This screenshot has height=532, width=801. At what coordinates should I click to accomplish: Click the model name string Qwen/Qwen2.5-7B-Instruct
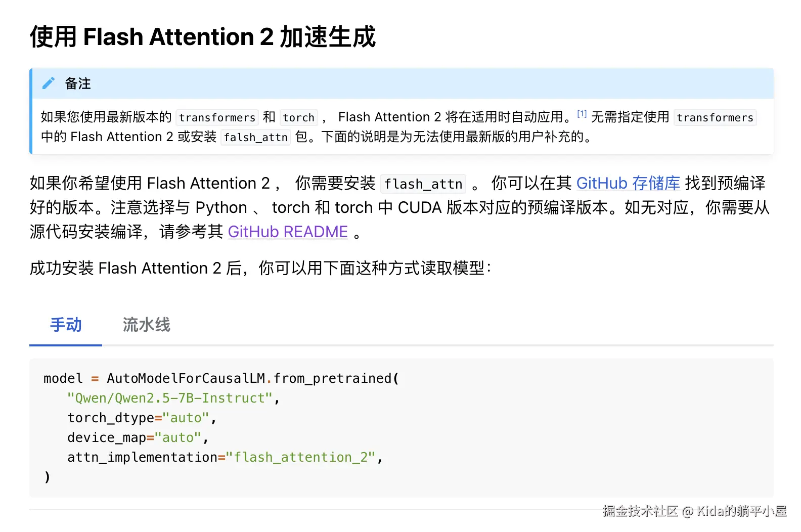click(x=170, y=398)
